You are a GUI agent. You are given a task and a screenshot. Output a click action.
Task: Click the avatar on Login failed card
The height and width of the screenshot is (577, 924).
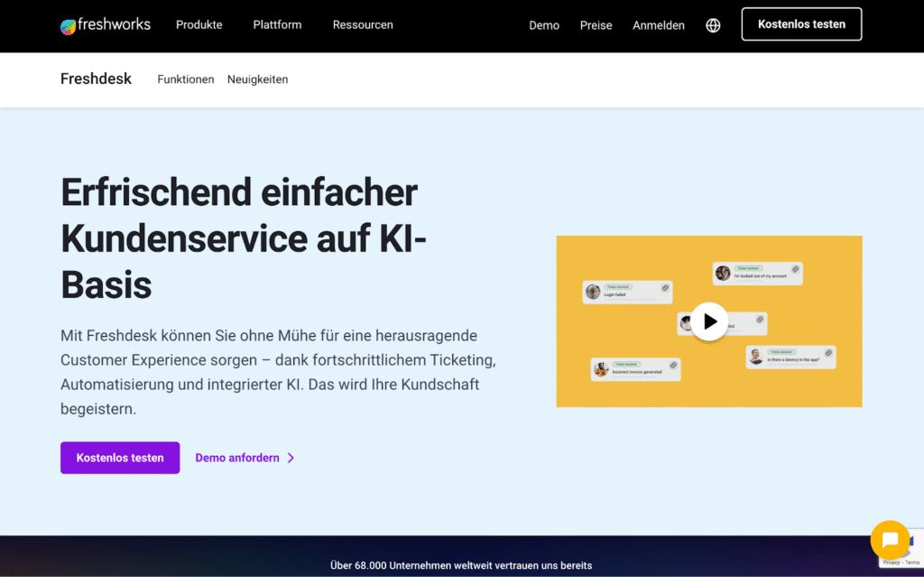pyautogui.click(x=593, y=292)
